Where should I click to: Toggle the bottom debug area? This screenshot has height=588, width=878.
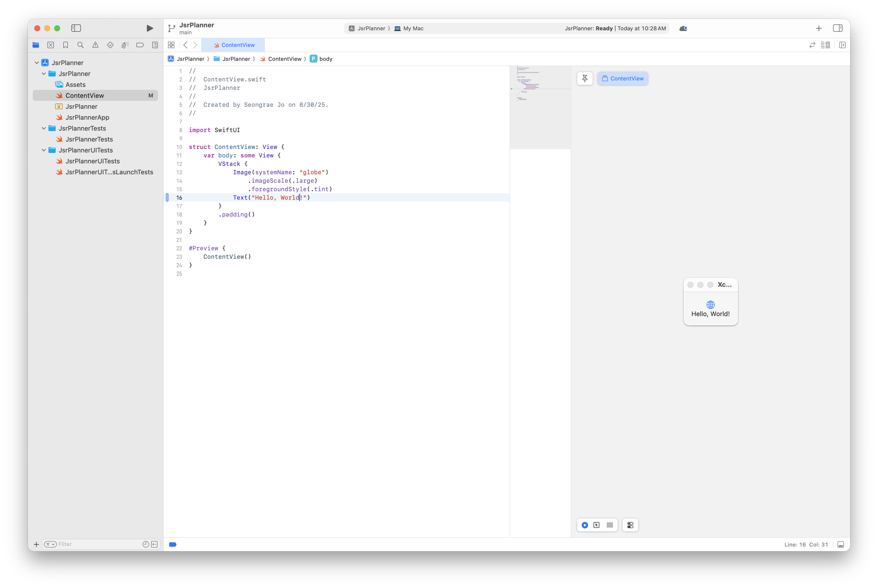pyautogui.click(x=840, y=545)
